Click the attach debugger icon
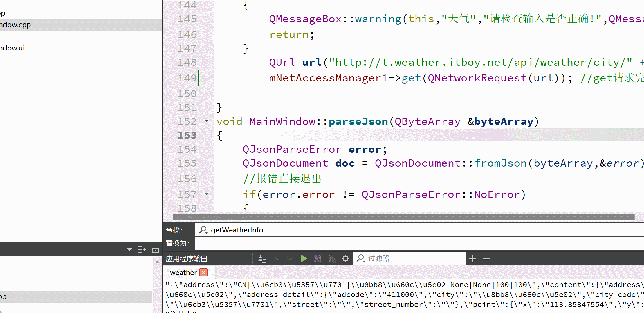 point(332,259)
